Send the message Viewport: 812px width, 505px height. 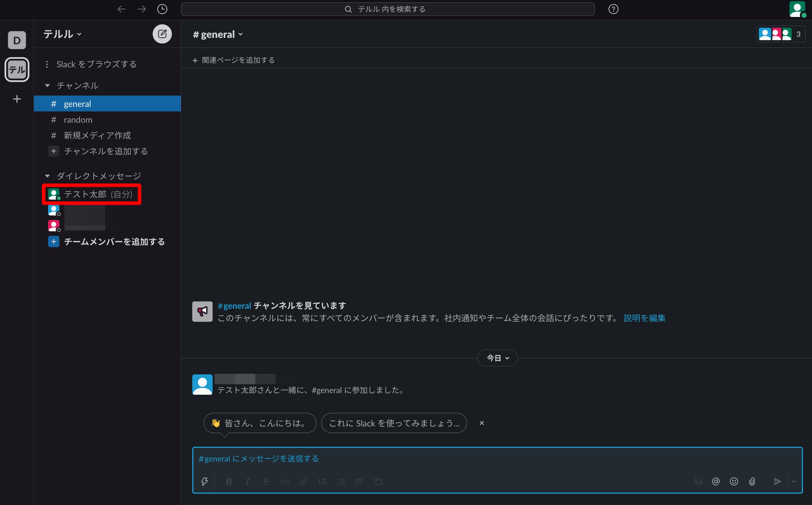[x=777, y=481]
